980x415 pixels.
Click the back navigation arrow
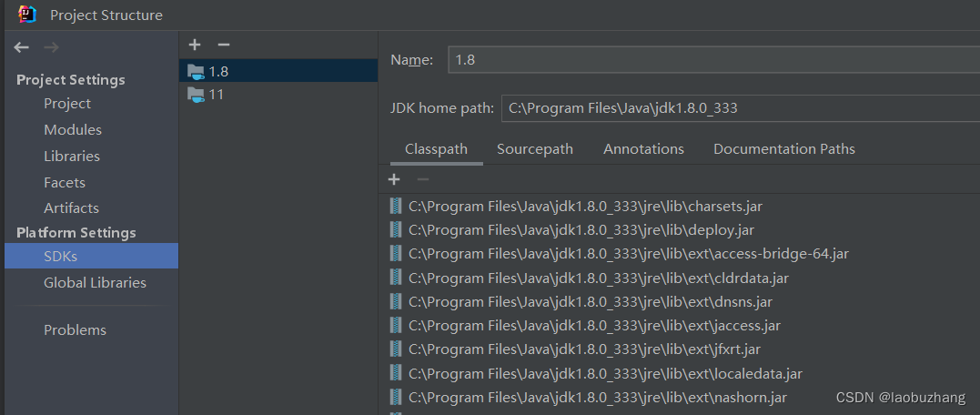coord(21,47)
